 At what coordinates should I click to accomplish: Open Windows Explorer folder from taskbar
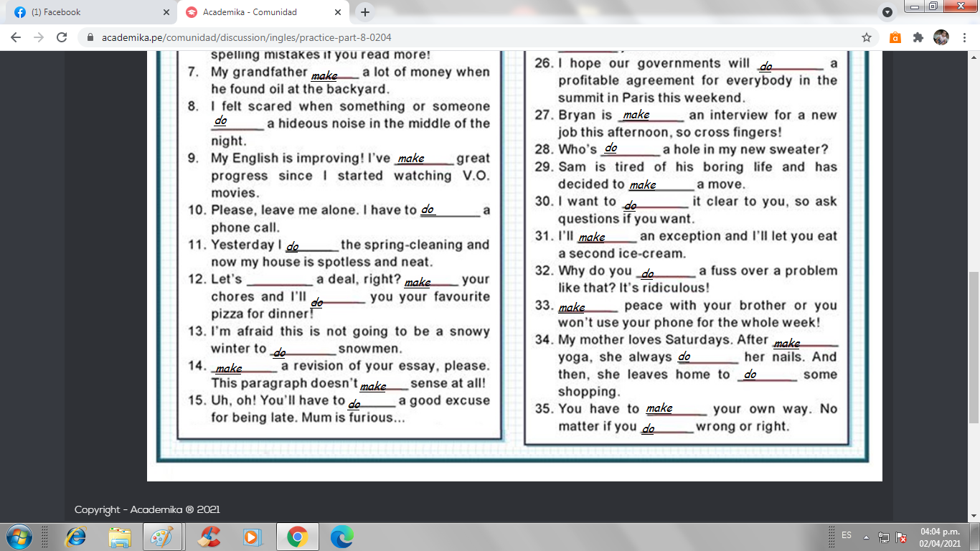click(119, 537)
